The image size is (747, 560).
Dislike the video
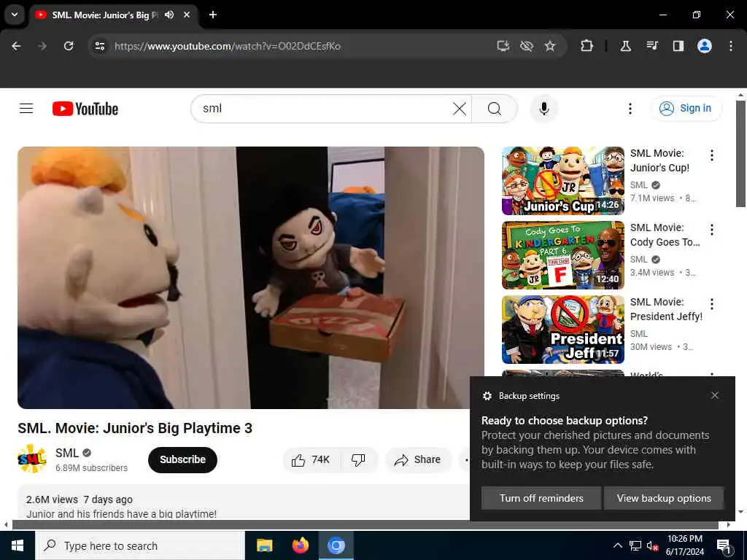tap(358, 459)
